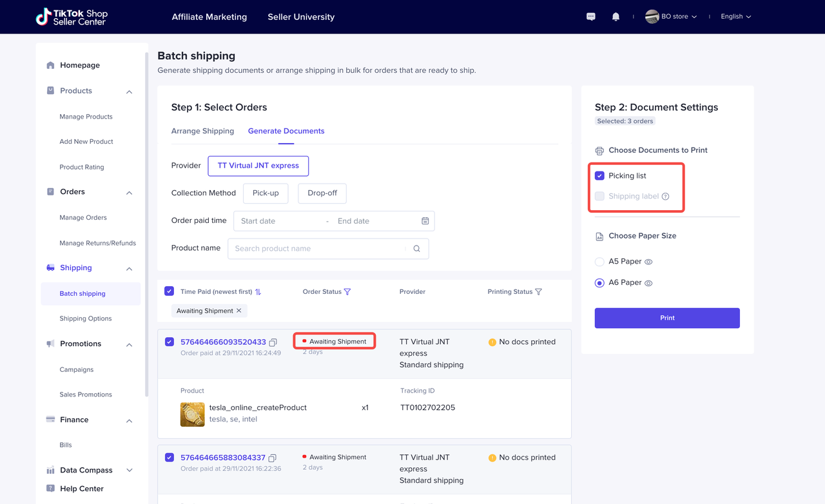Sort by Time Paid arrows icon
The image size is (825, 504).
(258, 292)
